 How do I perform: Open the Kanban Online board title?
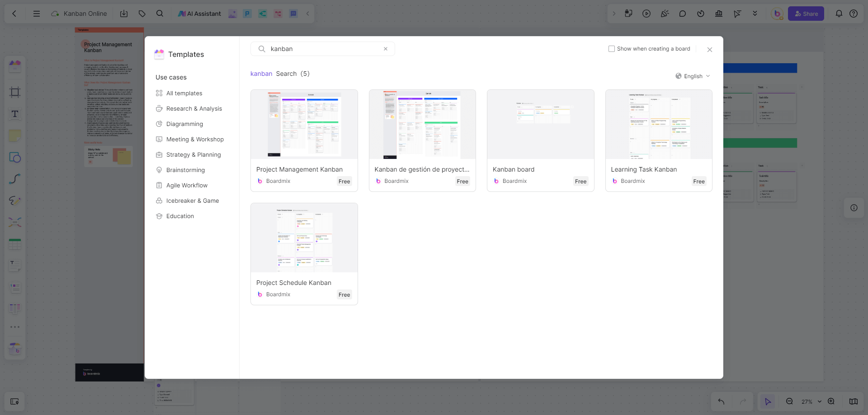(x=85, y=14)
